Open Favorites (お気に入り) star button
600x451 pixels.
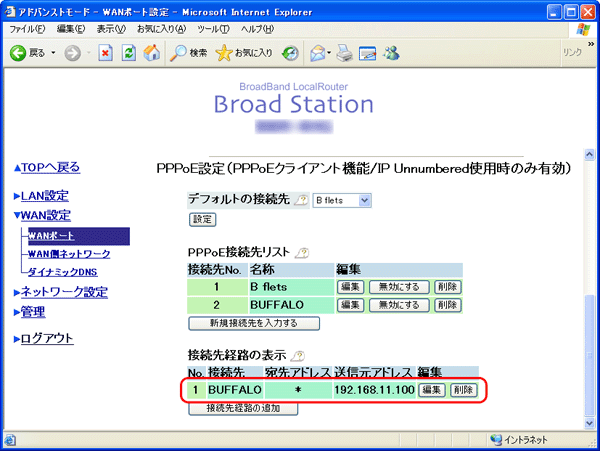pos(244,53)
